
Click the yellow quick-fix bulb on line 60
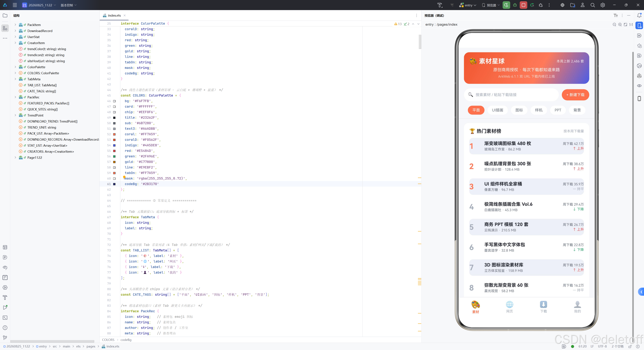[124, 177]
